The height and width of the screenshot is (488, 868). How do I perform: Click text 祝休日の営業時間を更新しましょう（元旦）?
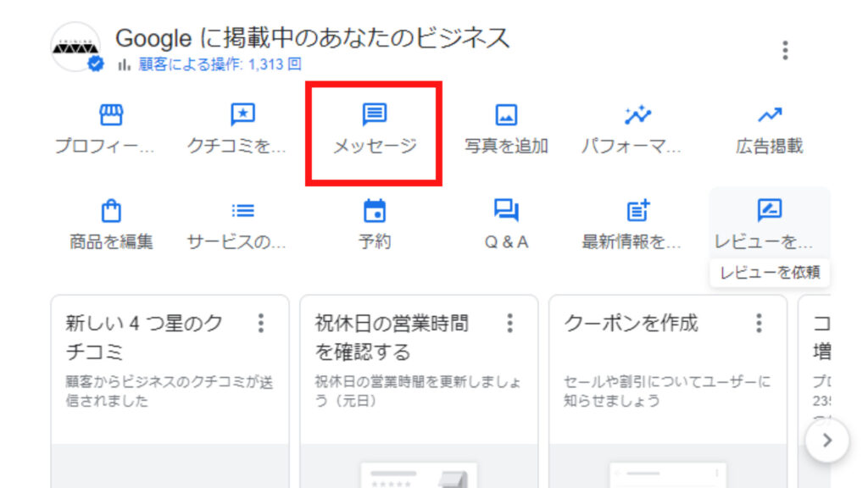click(418, 391)
